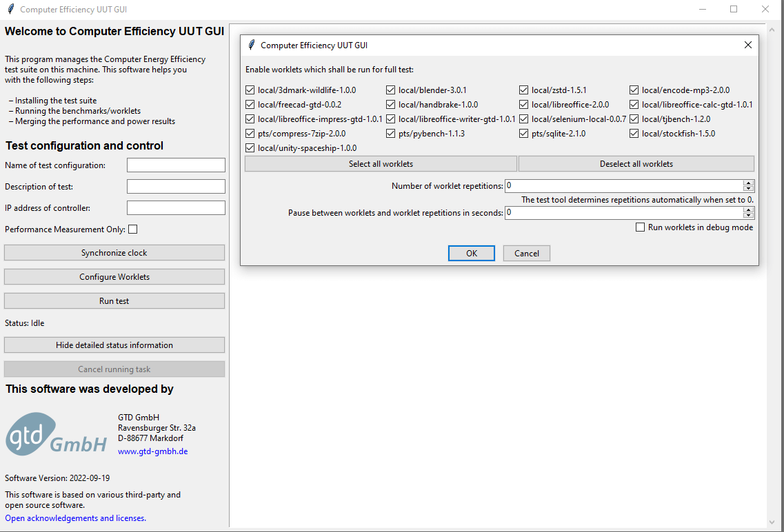
Task: Decrease the number of worklet repetitions
Action: 749,189
